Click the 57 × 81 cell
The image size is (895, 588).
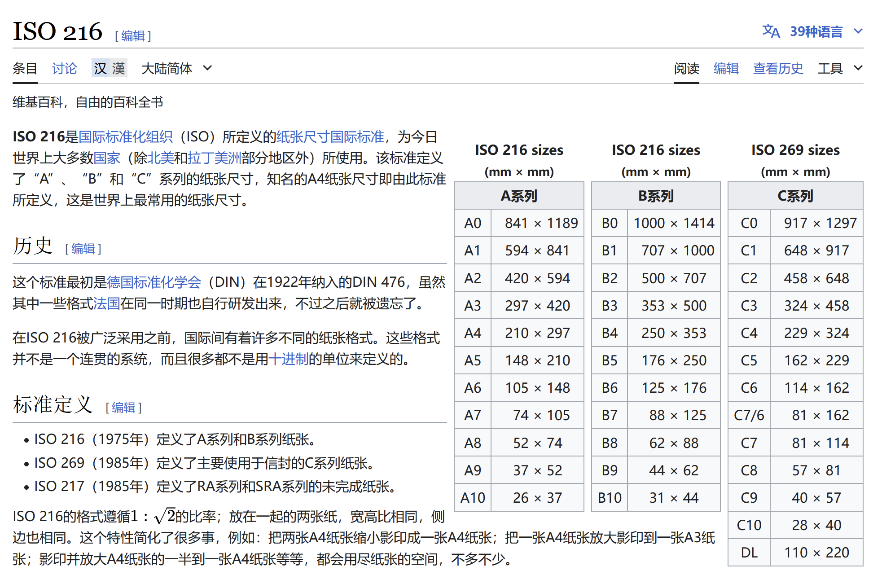click(x=816, y=470)
